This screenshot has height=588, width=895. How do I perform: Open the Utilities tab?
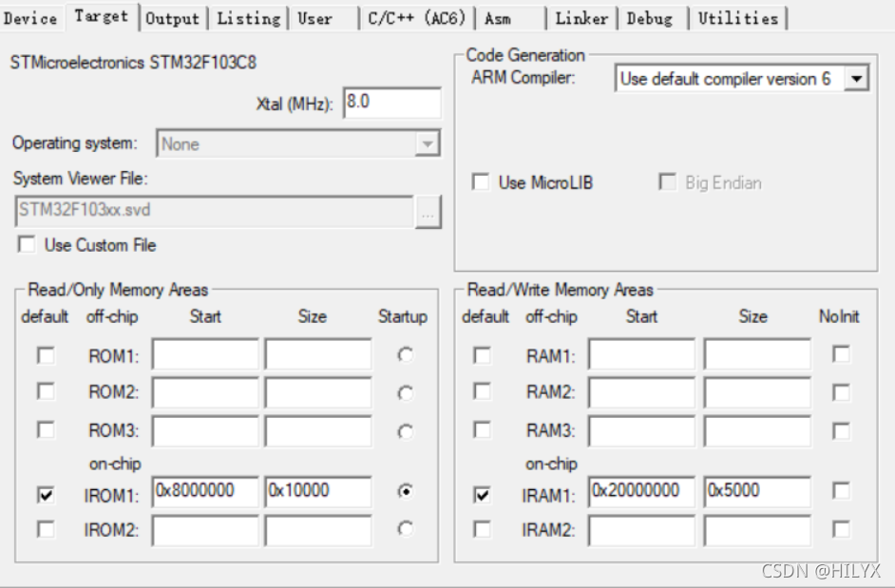738,18
